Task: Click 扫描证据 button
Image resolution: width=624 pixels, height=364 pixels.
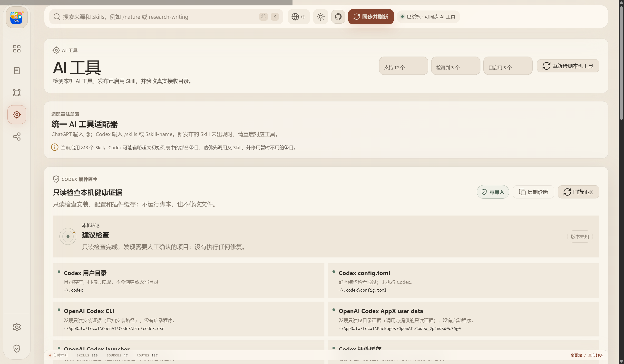Action: coord(578,192)
